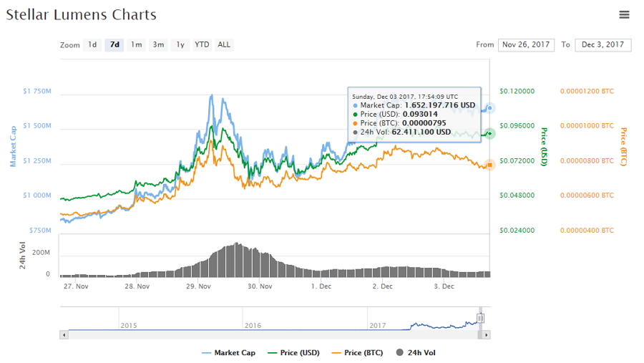Viewport: 644px width, 363px height.
Task: Click the vertical Market Cap axis title
Action: [x=13, y=146]
